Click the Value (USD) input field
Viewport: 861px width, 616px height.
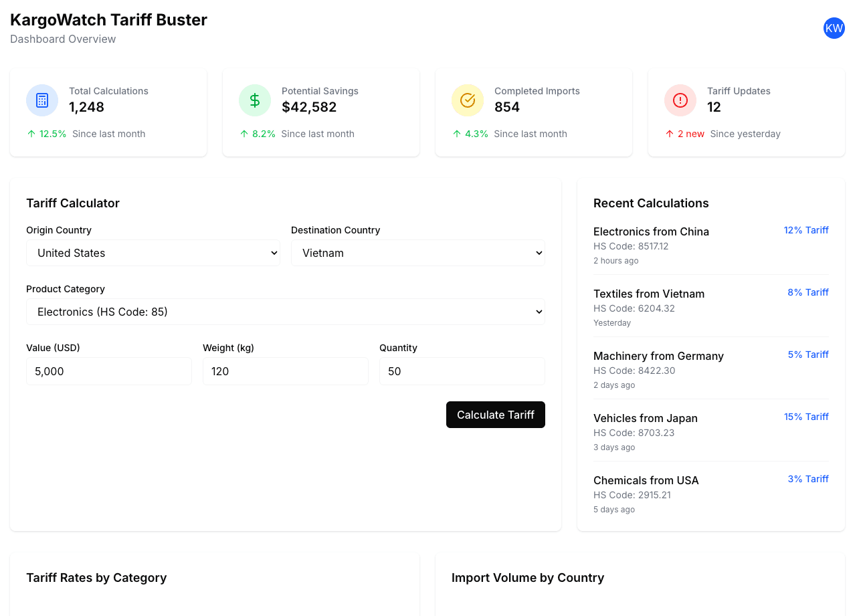(108, 371)
